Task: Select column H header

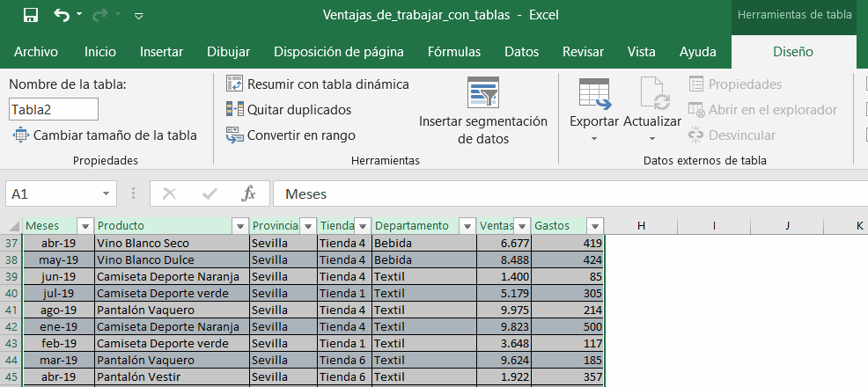Action: 641,225
